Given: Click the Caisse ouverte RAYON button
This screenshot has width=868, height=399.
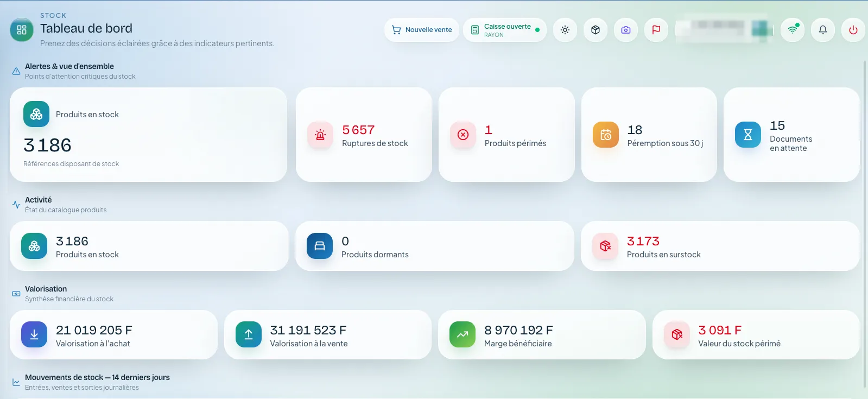Looking at the screenshot, I should coord(505,30).
